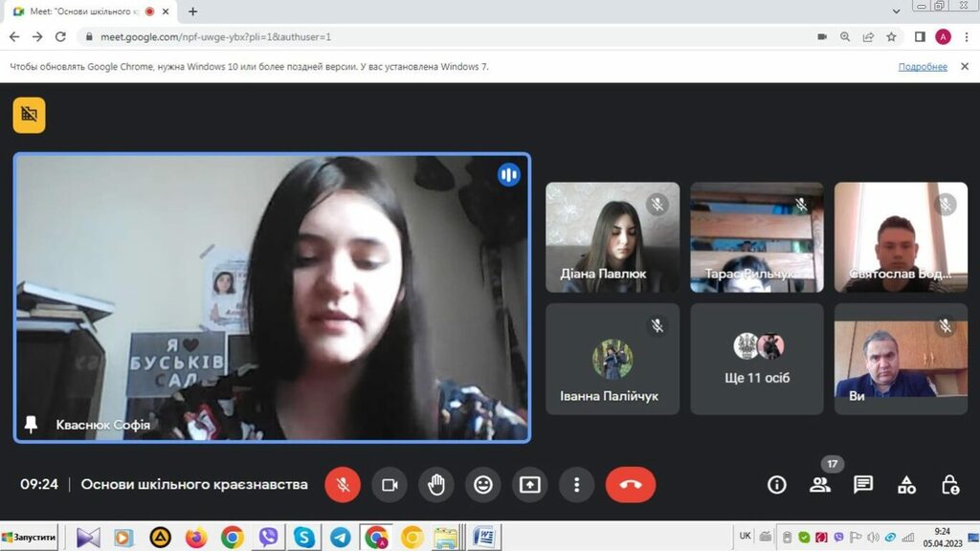Image resolution: width=980 pixels, height=551 pixels.
Task: Raise hand in the meeting
Action: [436, 485]
